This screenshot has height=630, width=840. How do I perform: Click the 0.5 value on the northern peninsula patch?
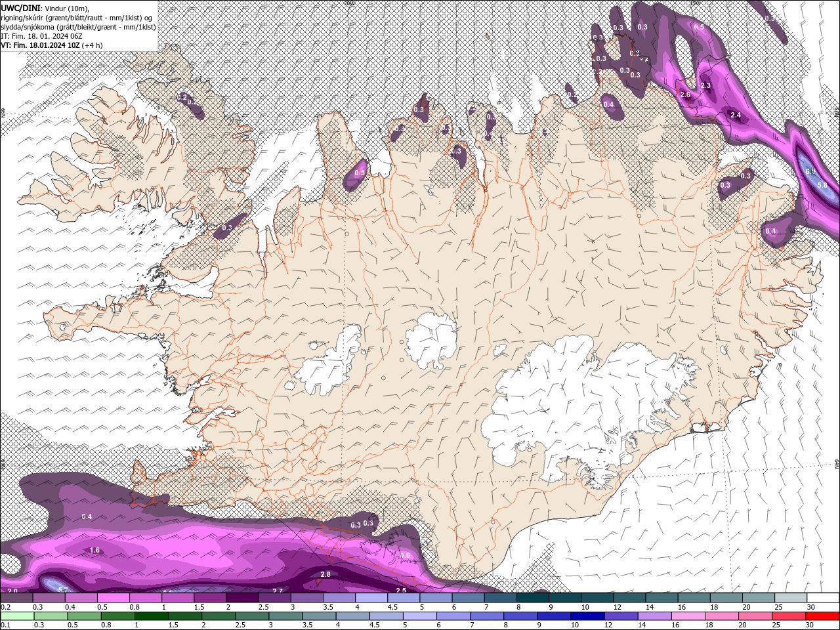(360, 173)
